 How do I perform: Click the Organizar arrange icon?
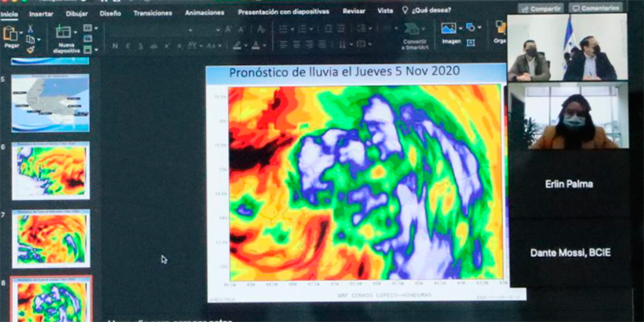tap(501, 28)
